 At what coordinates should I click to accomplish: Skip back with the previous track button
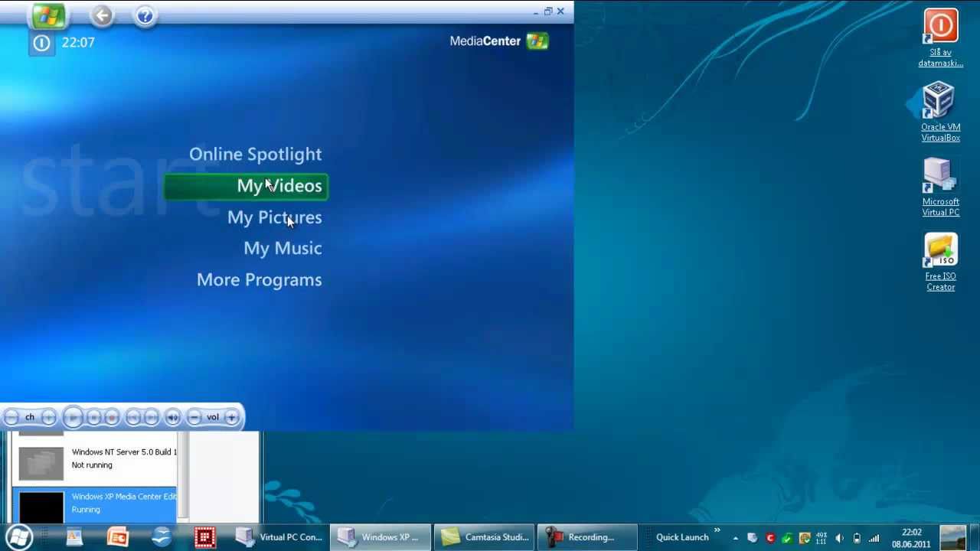coord(133,417)
